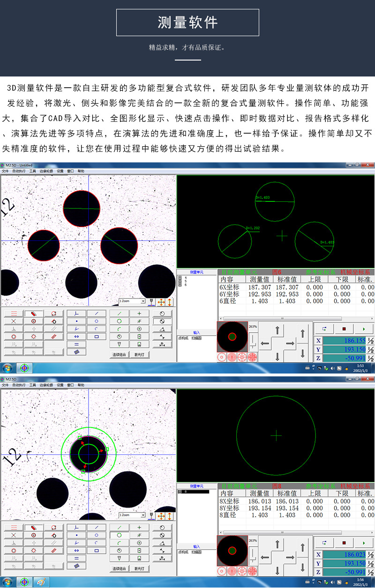Image resolution: width=375 pixels, height=588 pixels.
Task: Open the 设置 menu in the 圆8 measurement window
Action: pos(60,385)
